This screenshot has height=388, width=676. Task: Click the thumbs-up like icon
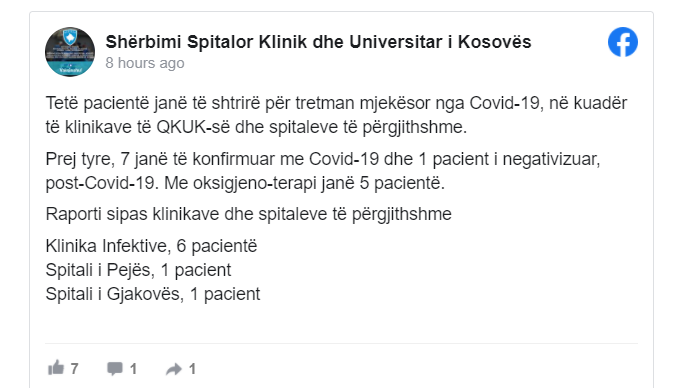point(56,368)
